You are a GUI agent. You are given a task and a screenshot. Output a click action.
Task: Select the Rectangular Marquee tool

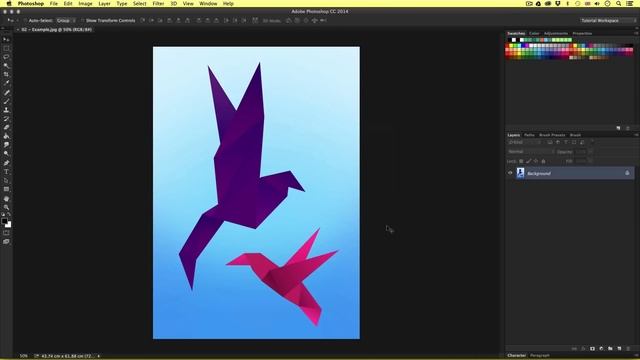6,48
